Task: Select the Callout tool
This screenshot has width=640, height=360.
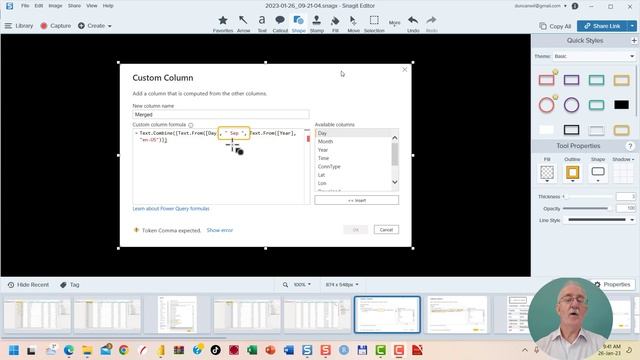Action: [x=280, y=24]
